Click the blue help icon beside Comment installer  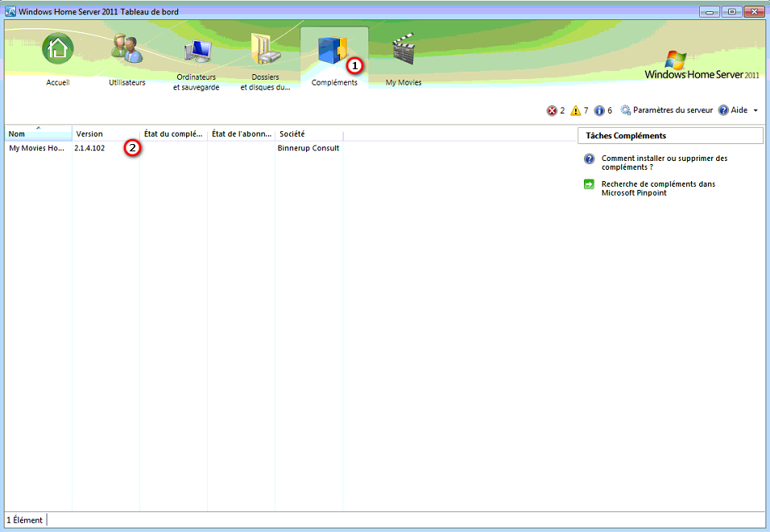click(590, 159)
